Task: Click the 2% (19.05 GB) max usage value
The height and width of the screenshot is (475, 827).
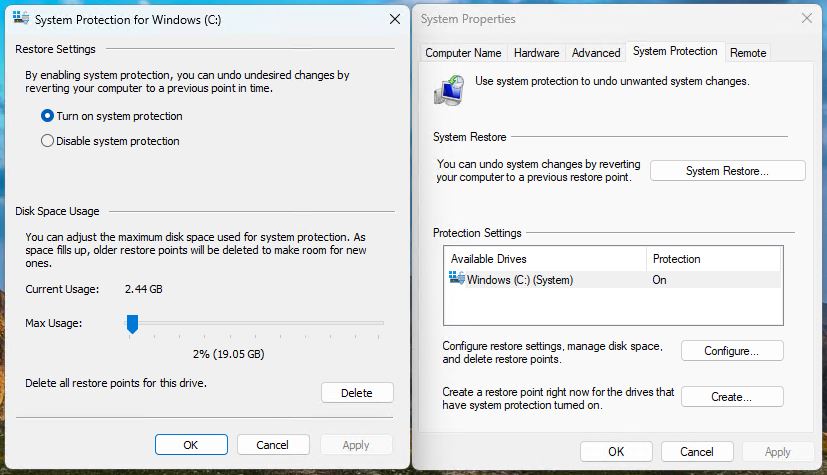Action: [x=228, y=354]
